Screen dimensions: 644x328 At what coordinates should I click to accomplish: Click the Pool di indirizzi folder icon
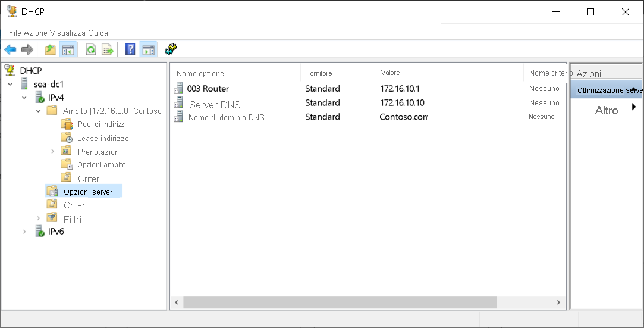coord(66,124)
